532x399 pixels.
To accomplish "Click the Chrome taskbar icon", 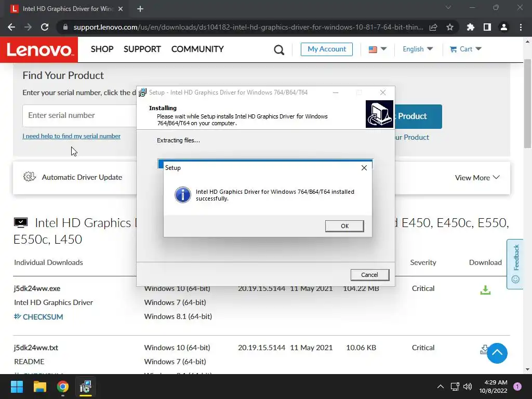I will point(63,387).
